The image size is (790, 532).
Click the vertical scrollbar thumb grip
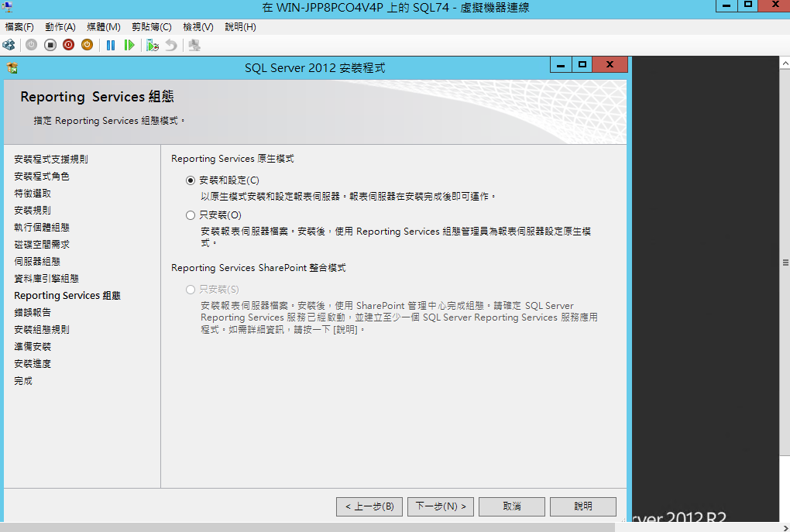pyautogui.click(x=785, y=263)
